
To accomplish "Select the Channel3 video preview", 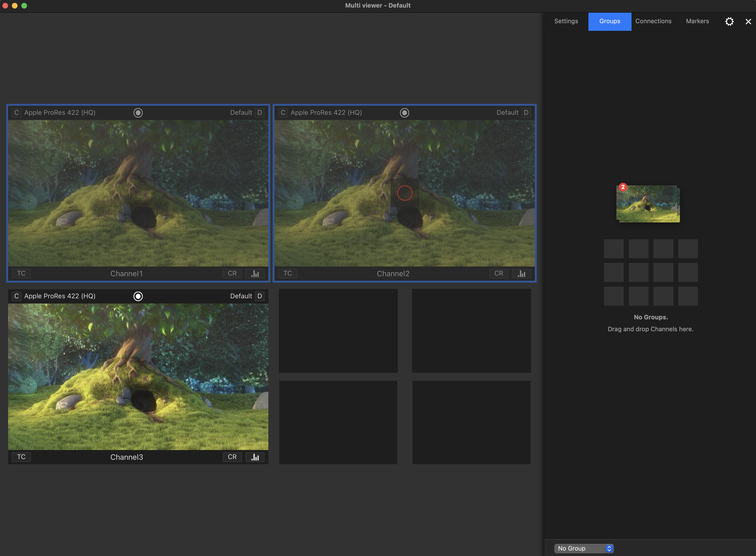I will pos(138,377).
